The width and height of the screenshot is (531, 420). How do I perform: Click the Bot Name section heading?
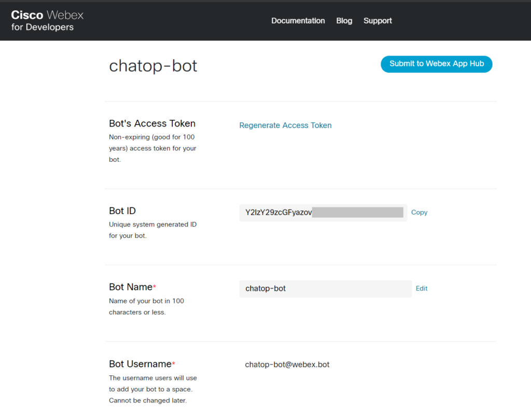coord(132,287)
